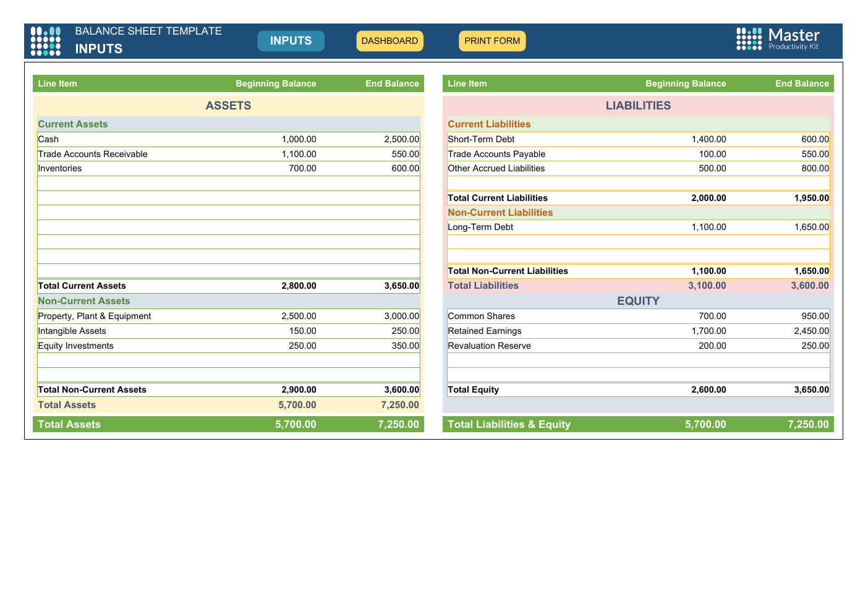Go to the DASHBOARD sheet
The height and width of the screenshot is (614, 868).
coord(389,41)
